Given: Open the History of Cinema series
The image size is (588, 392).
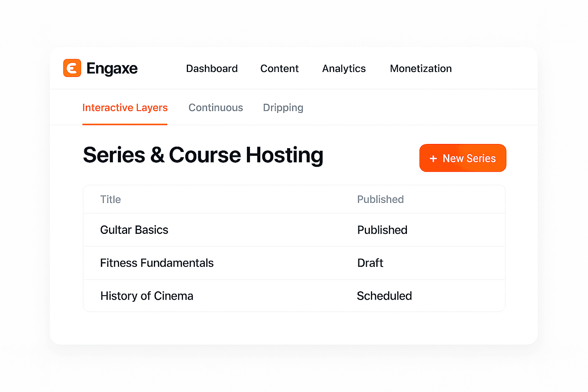Looking at the screenshot, I should click(x=147, y=296).
